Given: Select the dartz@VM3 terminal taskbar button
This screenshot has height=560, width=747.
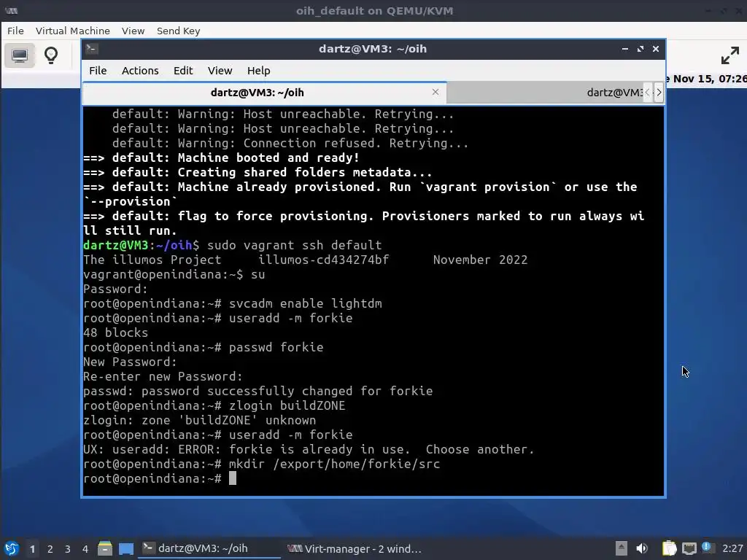Looking at the screenshot, I should coord(209,548).
